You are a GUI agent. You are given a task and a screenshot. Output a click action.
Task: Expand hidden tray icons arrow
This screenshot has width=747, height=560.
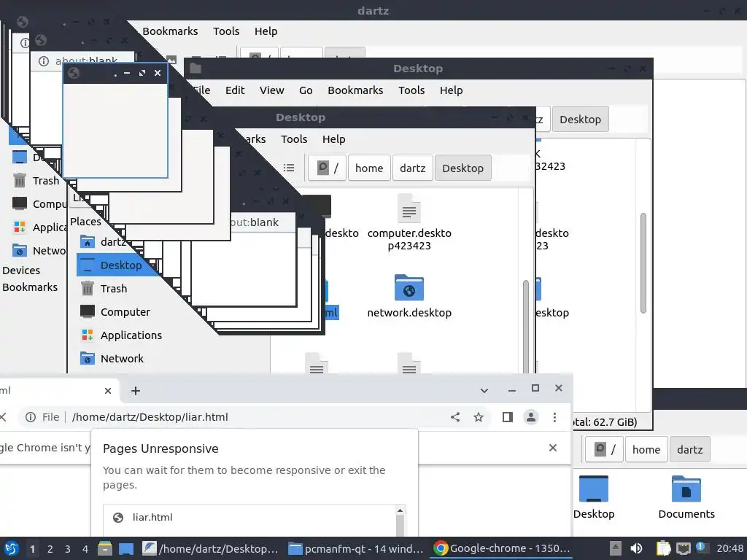616,548
